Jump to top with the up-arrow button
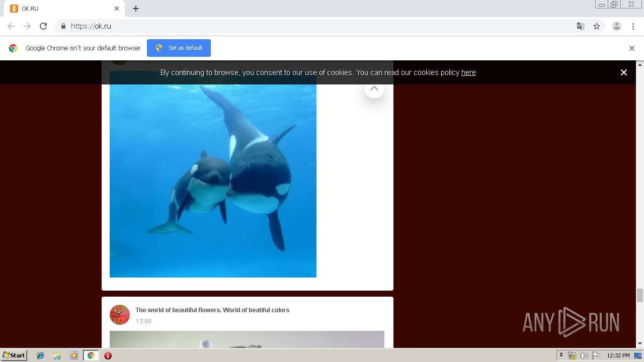 tap(374, 89)
